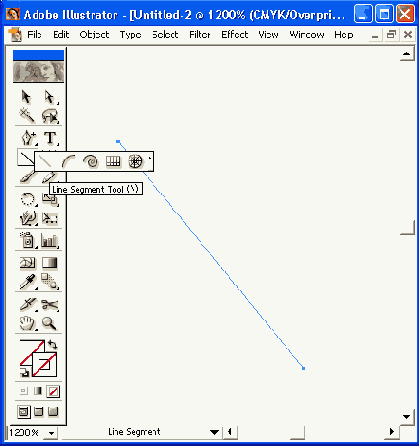419x446 pixels.
Task: Select the Type tool
Action: [50, 137]
